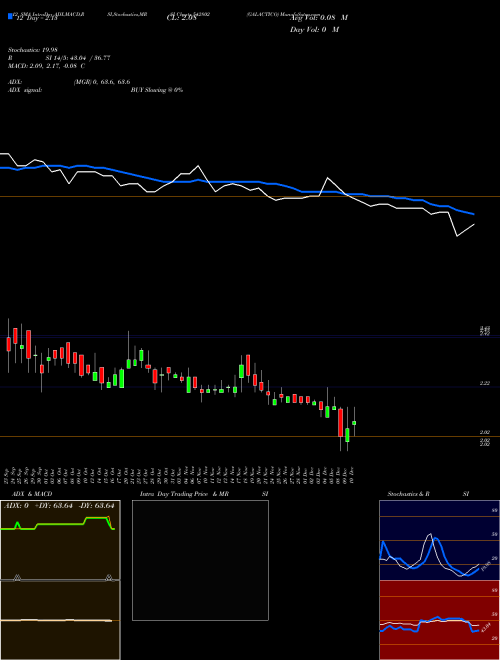Click the thick blue 12-day SMA line on top chart
500x660 pixels.
point(236,182)
